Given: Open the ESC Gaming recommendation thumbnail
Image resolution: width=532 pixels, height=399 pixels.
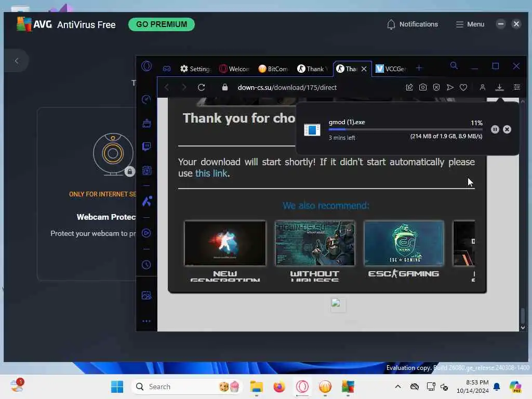Looking at the screenshot, I should (404, 243).
